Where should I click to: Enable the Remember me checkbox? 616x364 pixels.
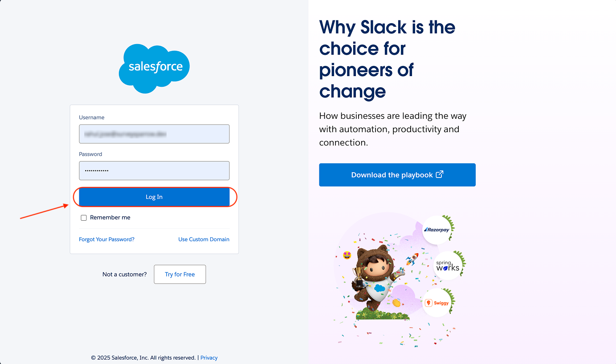point(84,218)
